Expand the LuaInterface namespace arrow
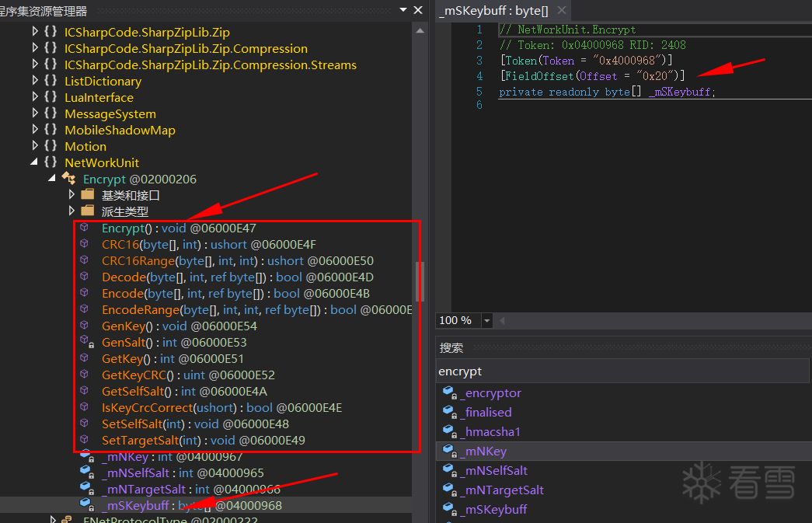This screenshot has height=523, width=812. 35,97
